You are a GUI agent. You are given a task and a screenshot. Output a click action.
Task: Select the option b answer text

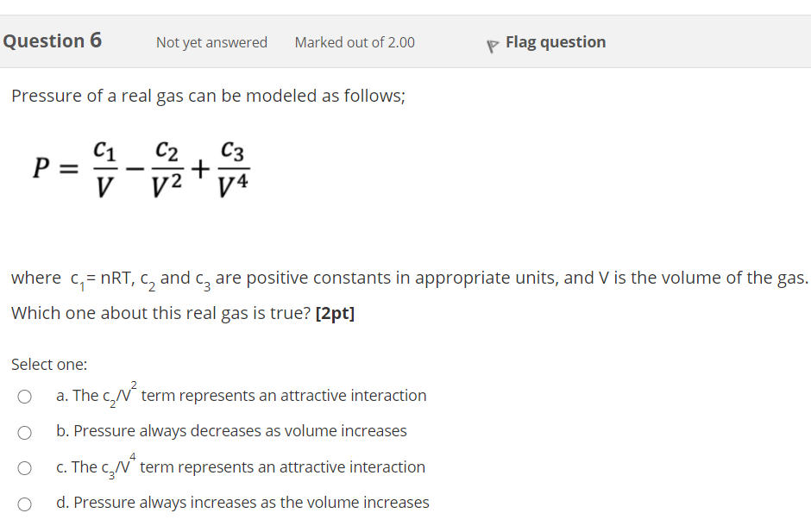click(x=231, y=432)
